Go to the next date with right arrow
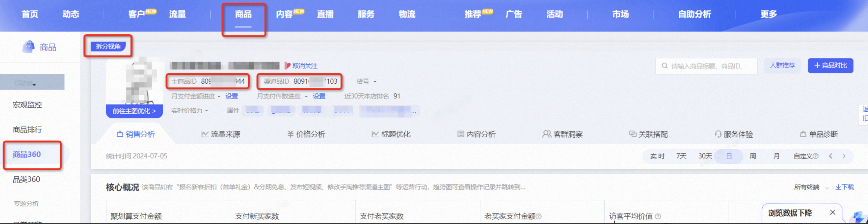The width and height of the screenshot is (868, 224). point(844,156)
